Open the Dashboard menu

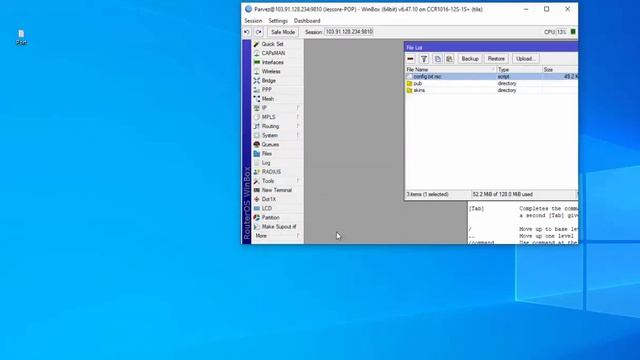[307, 21]
